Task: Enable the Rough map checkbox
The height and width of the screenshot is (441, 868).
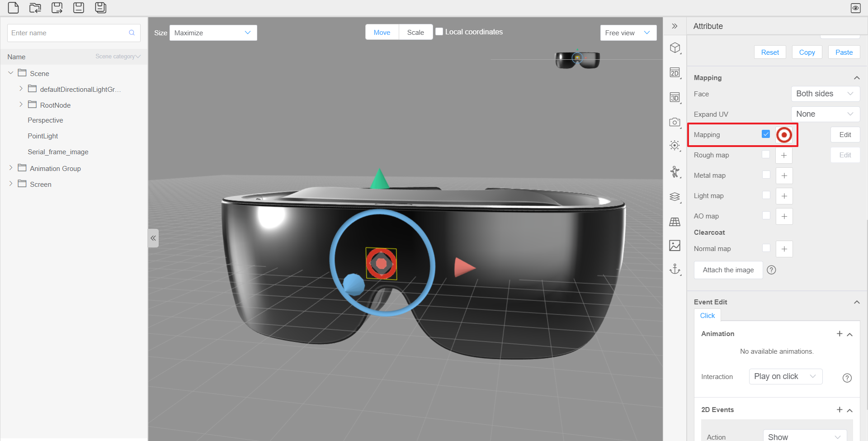Action: [766, 154]
